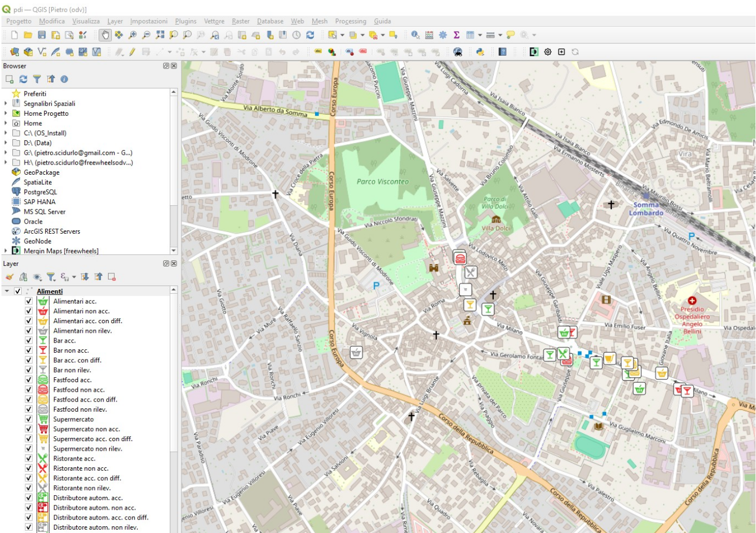Click the Refresh icon in Browser panel
This screenshot has width=756, height=533.
point(22,79)
